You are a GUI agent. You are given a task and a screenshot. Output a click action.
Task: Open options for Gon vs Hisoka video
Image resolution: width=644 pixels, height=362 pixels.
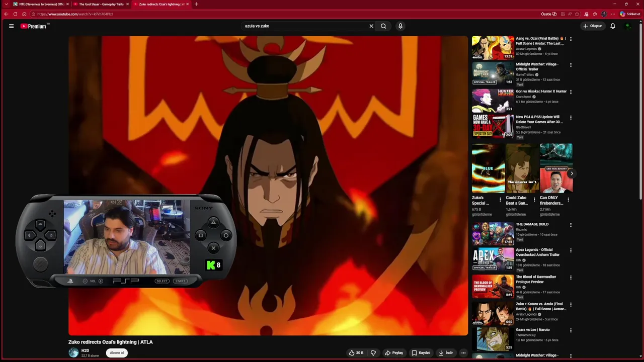pyautogui.click(x=571, y=92)
